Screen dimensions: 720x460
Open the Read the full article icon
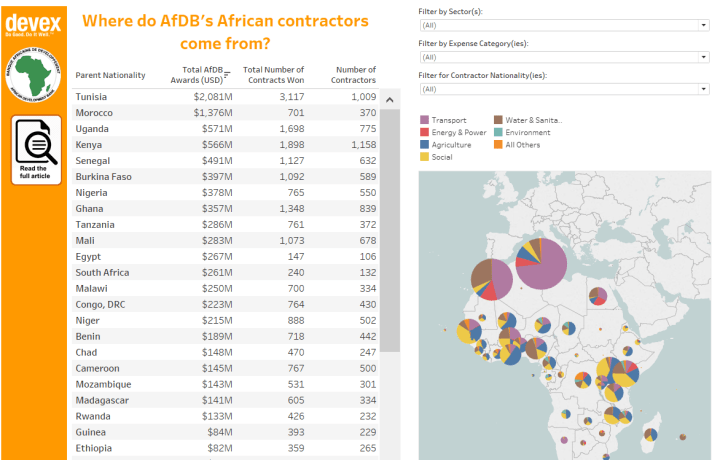[36, 150]
